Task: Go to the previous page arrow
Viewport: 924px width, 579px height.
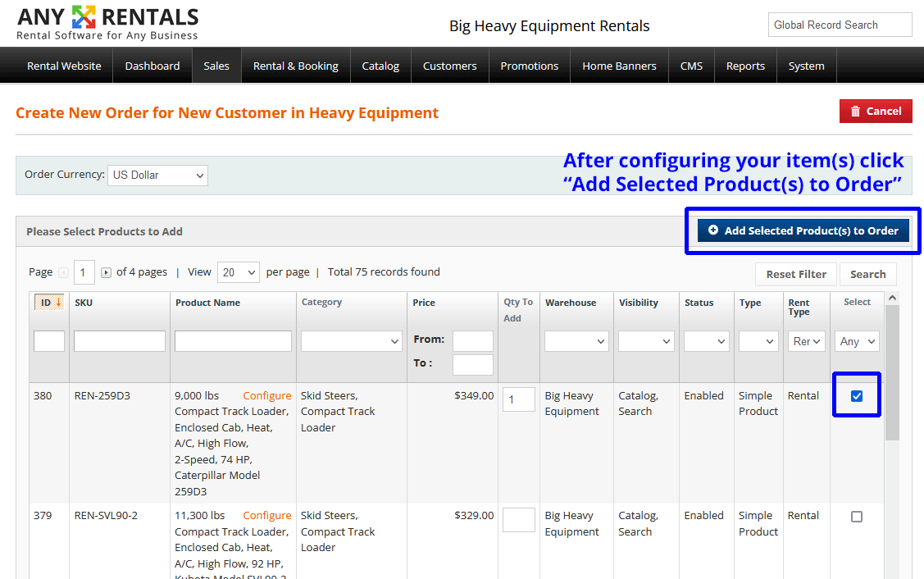Action: (63, 272)
